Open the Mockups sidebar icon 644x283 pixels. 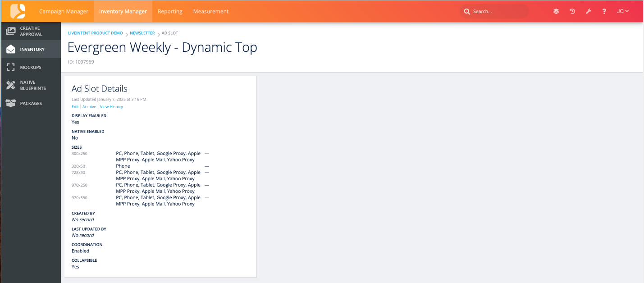click(11, 67)
